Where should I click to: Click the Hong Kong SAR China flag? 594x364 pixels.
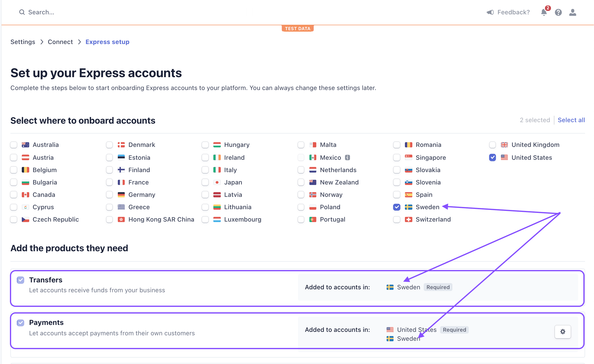[x=121, y=219]
